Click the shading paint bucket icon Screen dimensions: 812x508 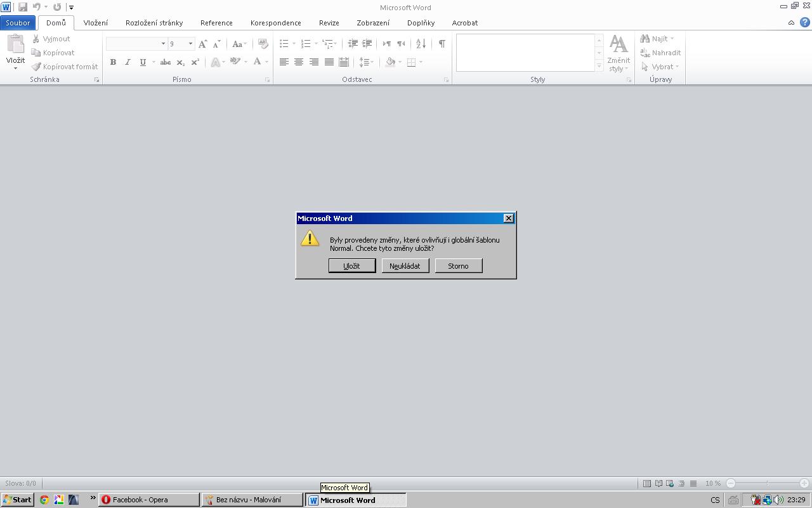tap(391, 62)
